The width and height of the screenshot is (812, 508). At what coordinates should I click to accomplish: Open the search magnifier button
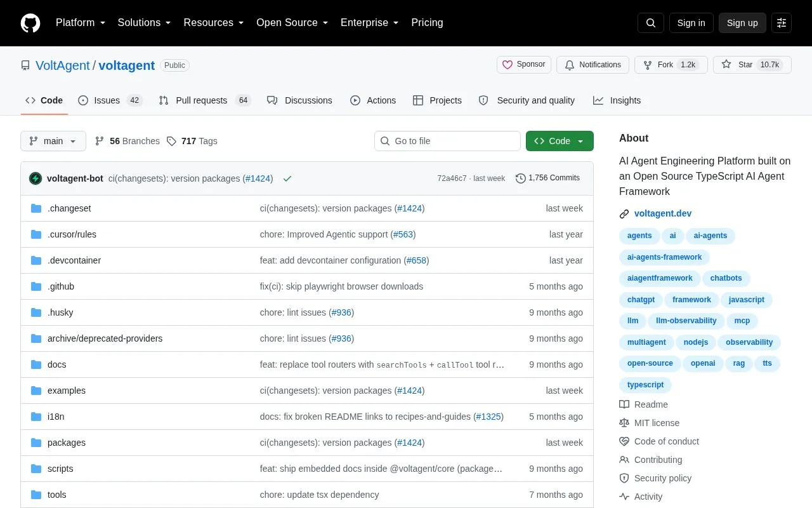click(x=651, y=23)
